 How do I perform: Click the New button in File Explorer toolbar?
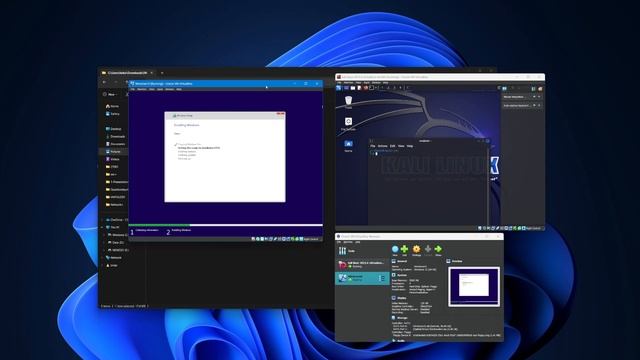click(x=110, y=94)
